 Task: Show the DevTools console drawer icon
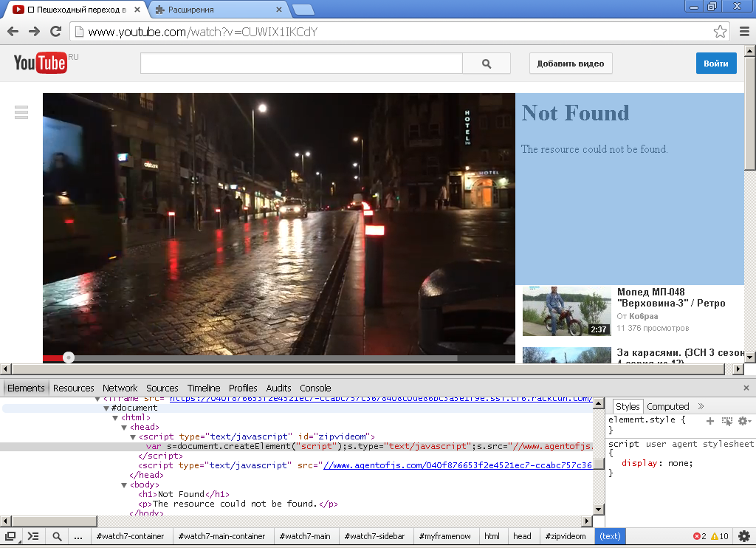pyautogui.click(x=32, y=536)
